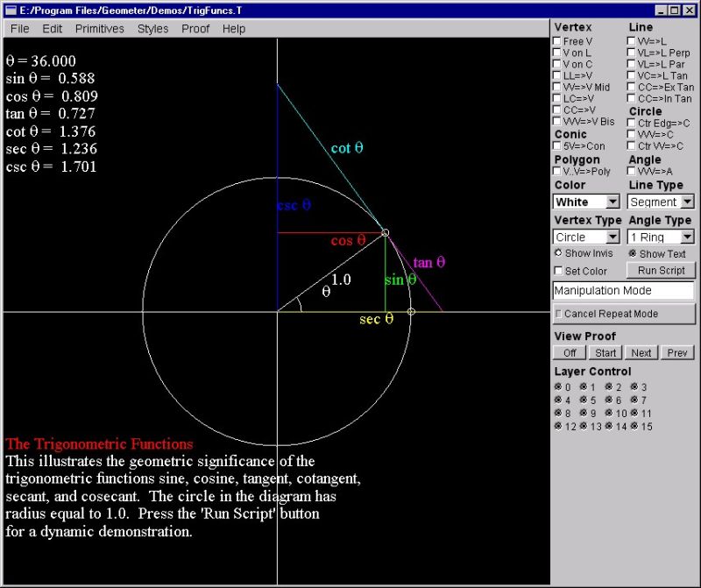Open the White color dropdown

(611, 202)
